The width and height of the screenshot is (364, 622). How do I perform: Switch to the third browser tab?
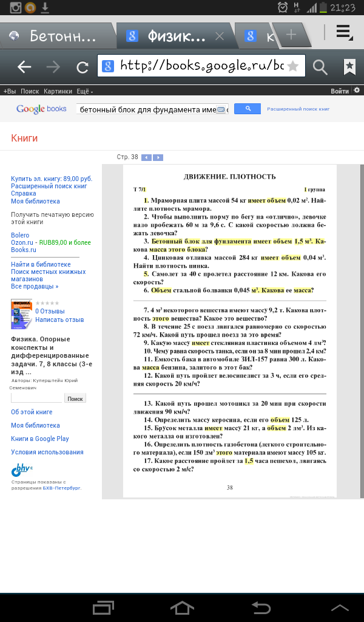257,36
